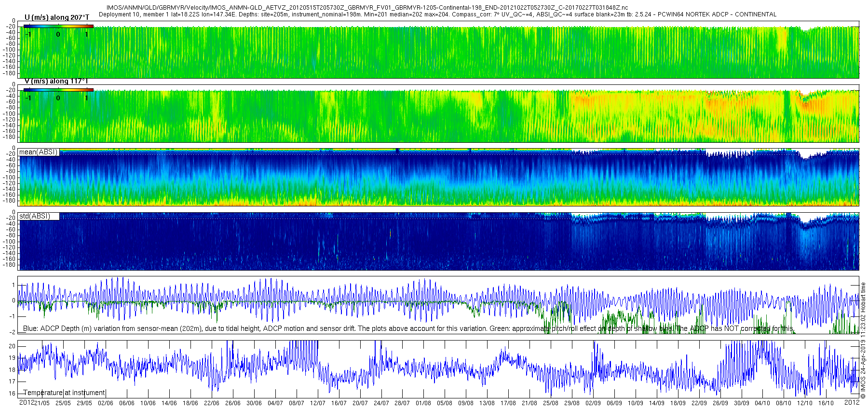The width and height of the screenshot is (868, 410).
Task: Click the file path title at top
Action: (x=367, y=8)
